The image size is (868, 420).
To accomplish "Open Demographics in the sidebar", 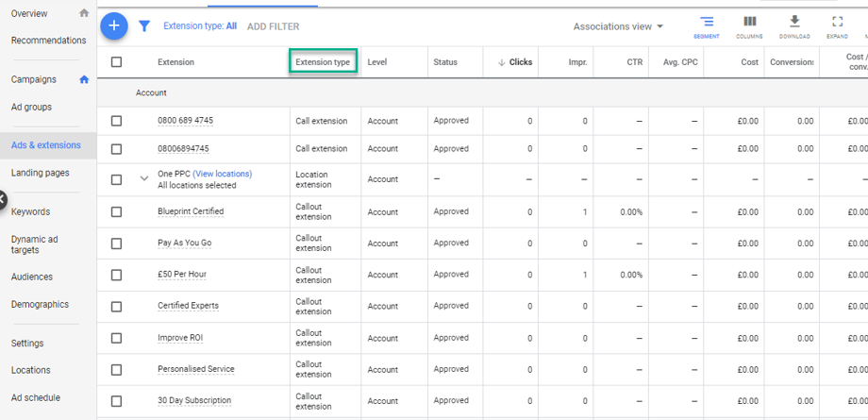I will click(40, 304).
